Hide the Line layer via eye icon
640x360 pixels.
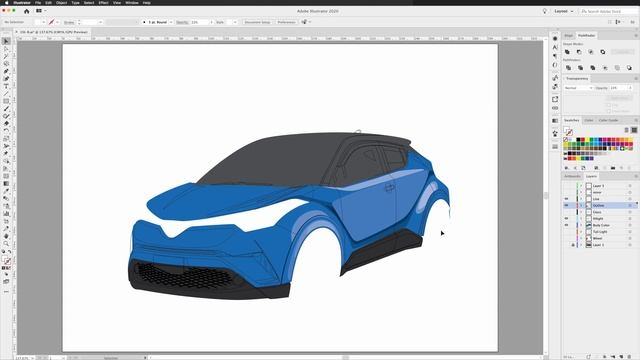tap(567, 199)
